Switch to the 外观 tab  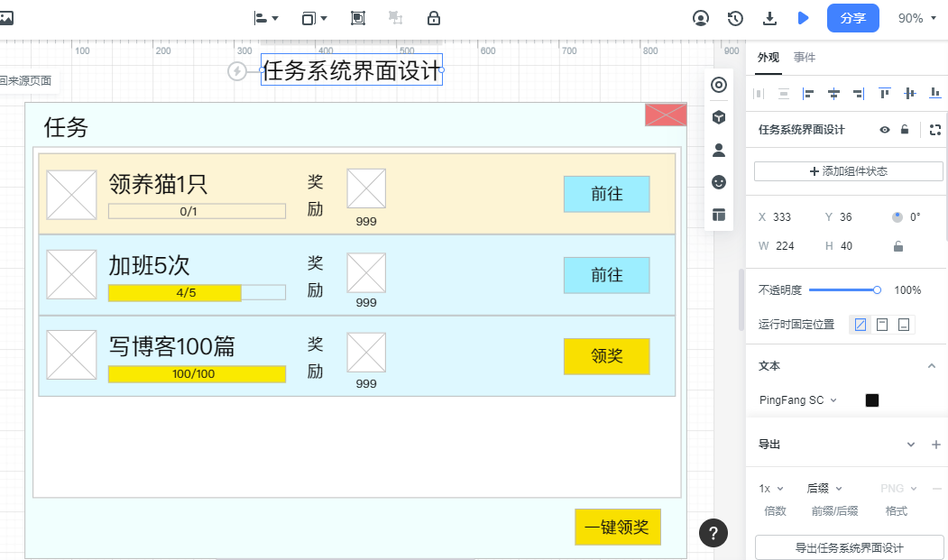point(769,58)
